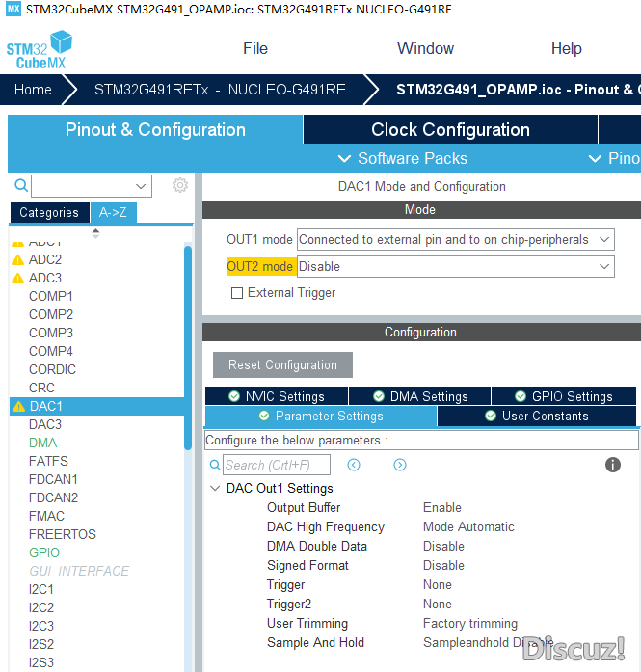
Task: Show parameter info via the i icon
Action: 613,465
